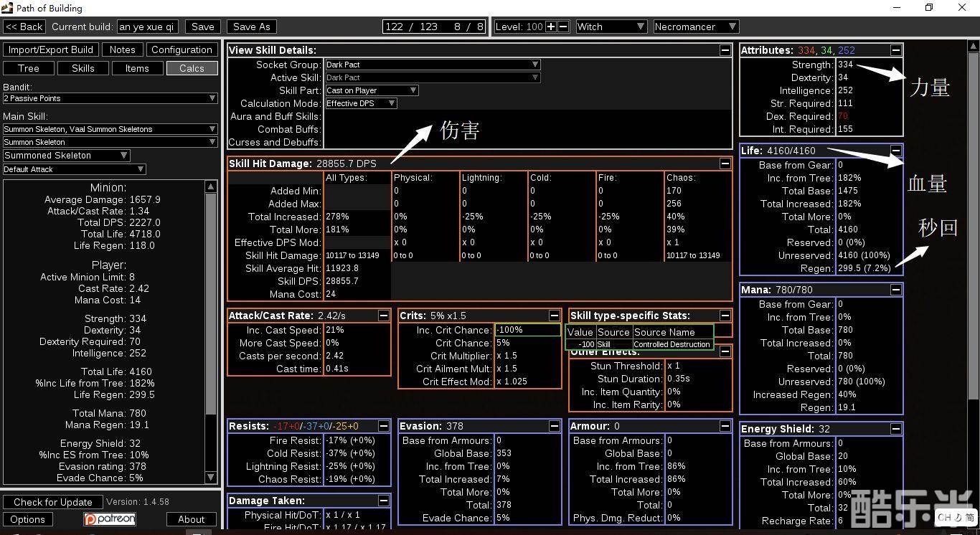Collapse the View Skill Details section
The width and height of the screenshot is (980, 535).
click(725, 50)
